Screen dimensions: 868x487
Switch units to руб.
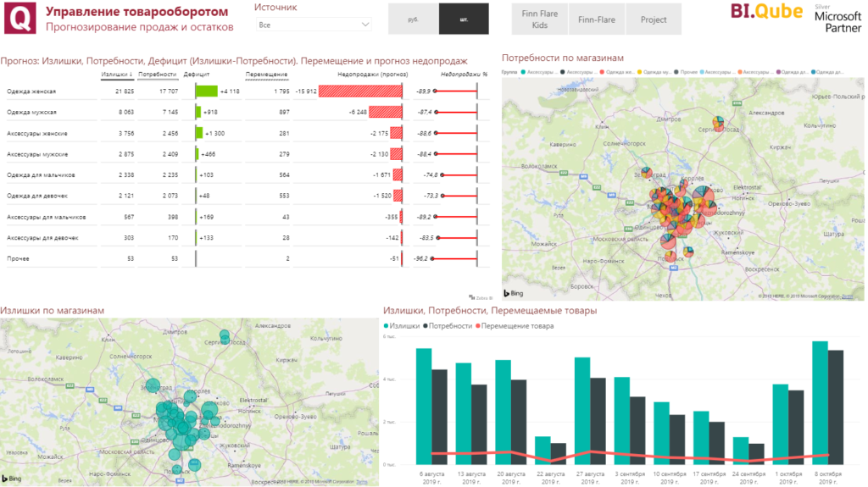[413, 19]
